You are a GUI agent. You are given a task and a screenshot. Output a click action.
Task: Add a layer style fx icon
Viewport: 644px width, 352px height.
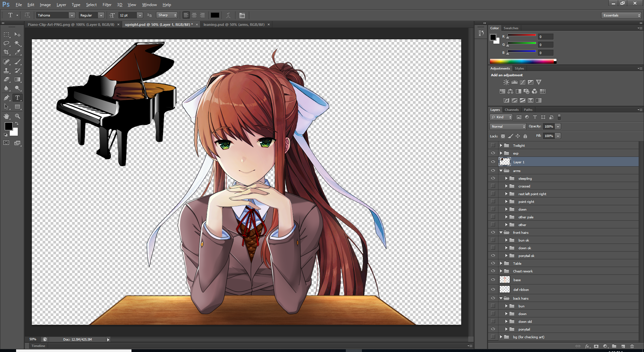[x=587, y=346]
